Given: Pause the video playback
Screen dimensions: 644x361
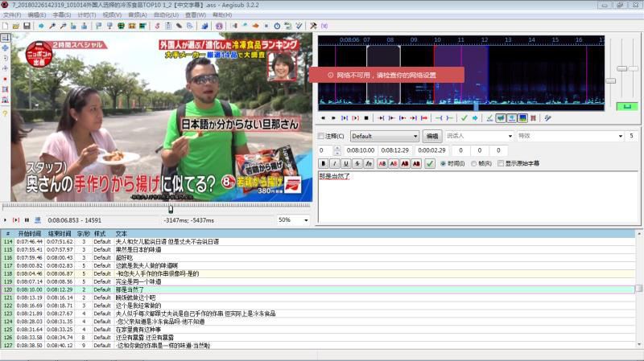Looking at the screenshot, I should pos(27,220).
